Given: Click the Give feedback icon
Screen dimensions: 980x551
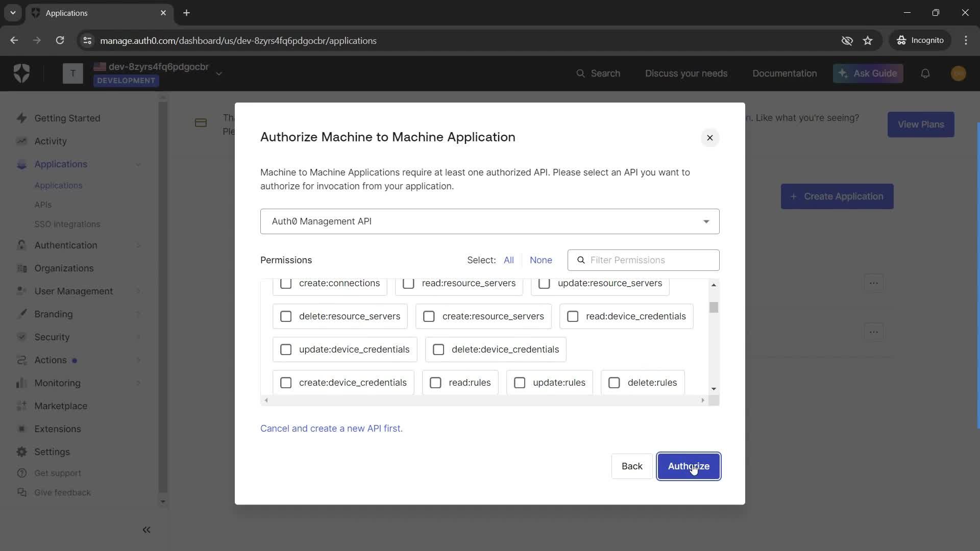Looking at the screenshot, I should coord(21,493).
